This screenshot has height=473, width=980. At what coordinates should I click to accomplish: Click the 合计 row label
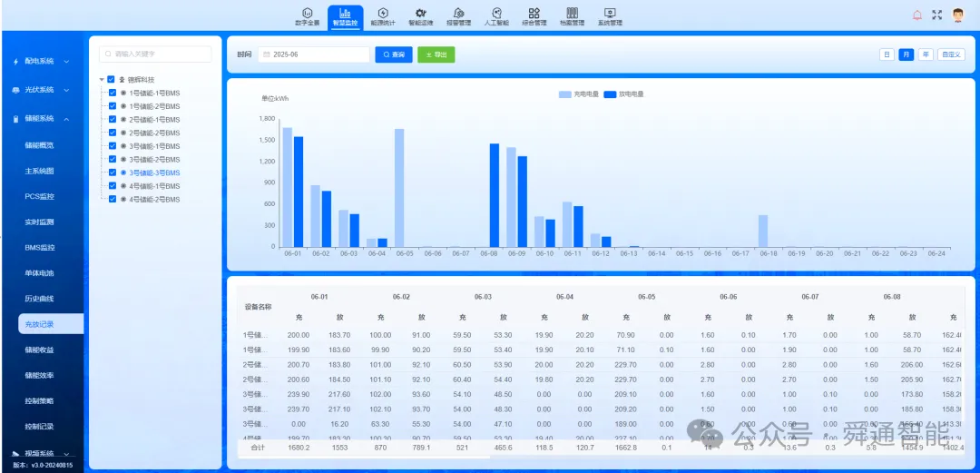coord(258,448)
